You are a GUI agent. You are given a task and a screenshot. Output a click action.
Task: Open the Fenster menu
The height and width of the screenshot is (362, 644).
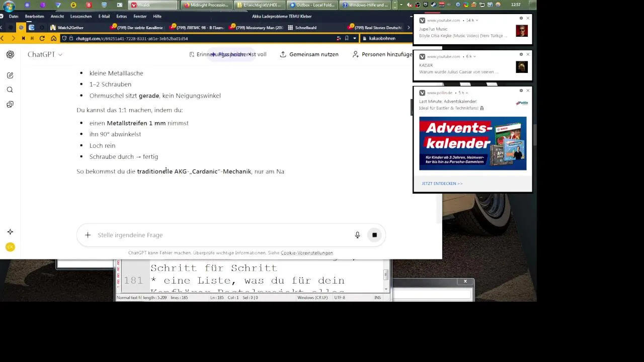click(140, 17)
